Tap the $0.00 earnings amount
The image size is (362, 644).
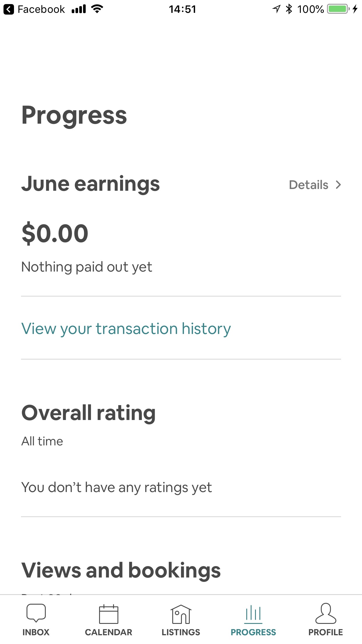click(55, 233)
